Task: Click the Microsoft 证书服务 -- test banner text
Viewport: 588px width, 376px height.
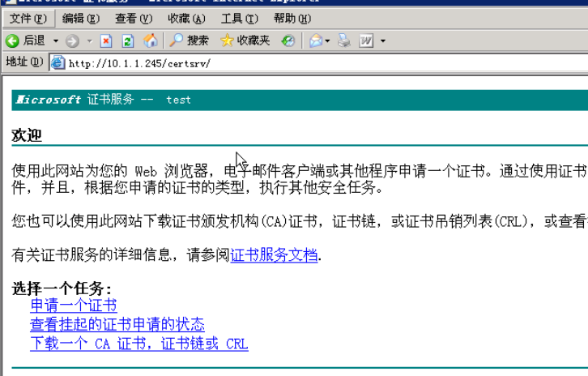Action: click(104, 100)
